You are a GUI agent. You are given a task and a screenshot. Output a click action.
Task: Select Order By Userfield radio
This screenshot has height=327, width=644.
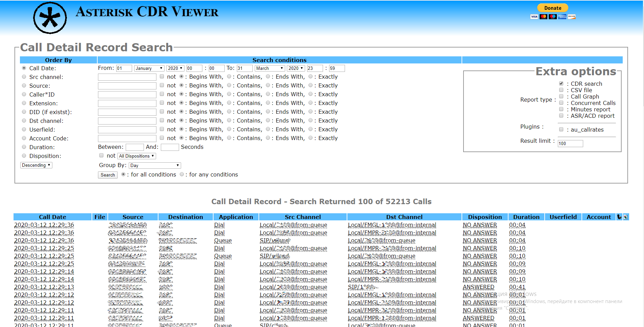coord(24,129)
